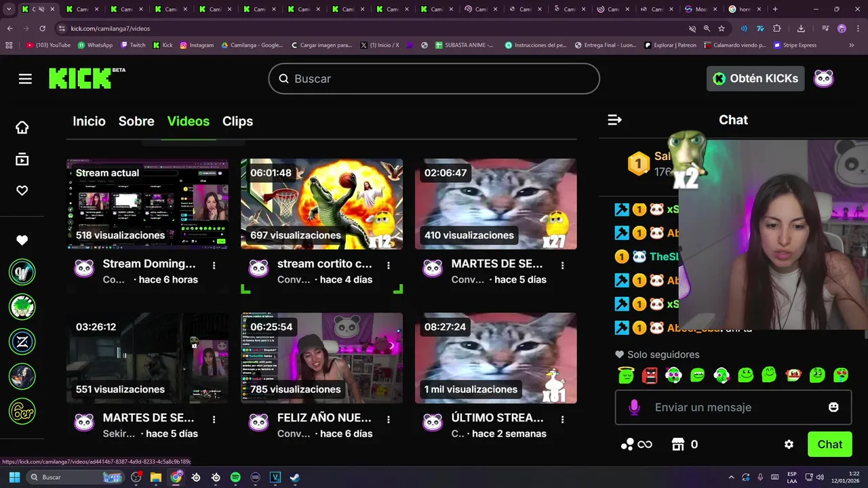The width and height of the screenshot is (868, 488).
Task: Open the Stream actual video thumbnail
Action: point(147,204)
